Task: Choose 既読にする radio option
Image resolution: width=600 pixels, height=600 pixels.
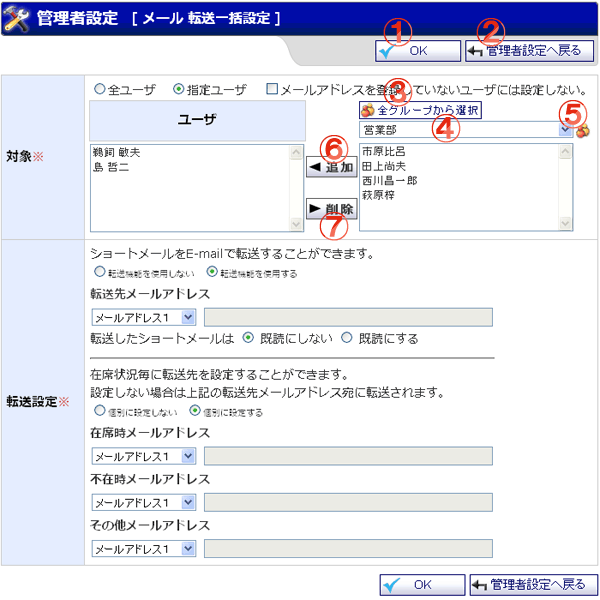Action: [x=348, y=338]
